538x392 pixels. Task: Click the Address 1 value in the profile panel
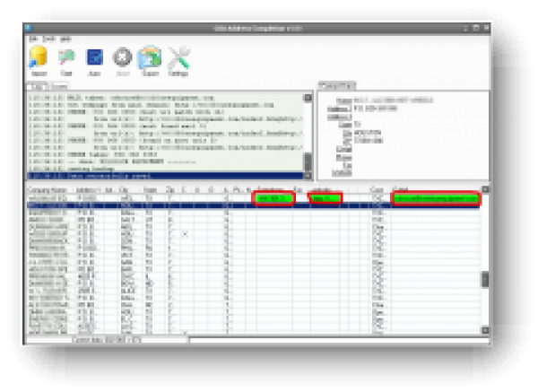[376, 109]
